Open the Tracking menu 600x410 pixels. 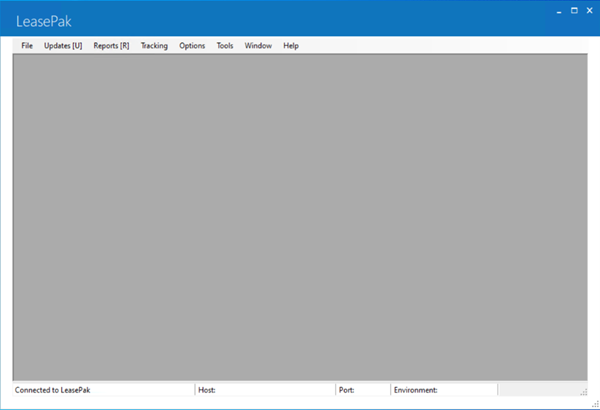[154, 46]
